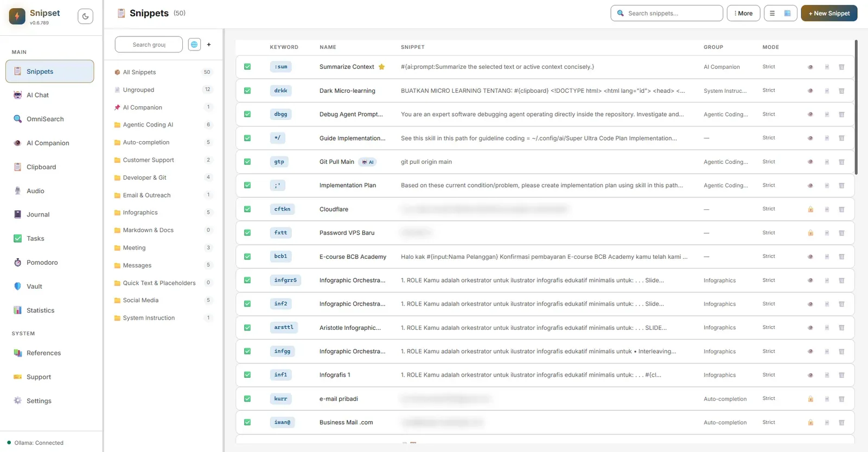Click the star on Summarize Context

pyautogui.click(x=381, y=67)
